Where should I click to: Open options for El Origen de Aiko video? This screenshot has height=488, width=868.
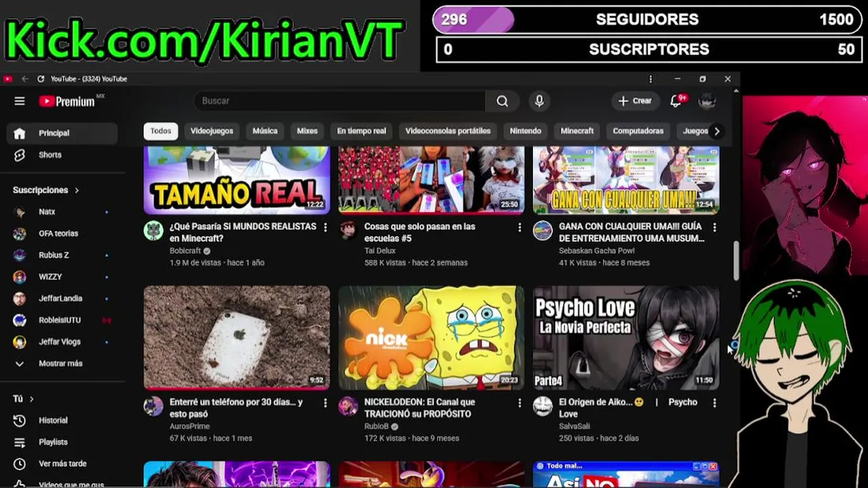[714, 403]
